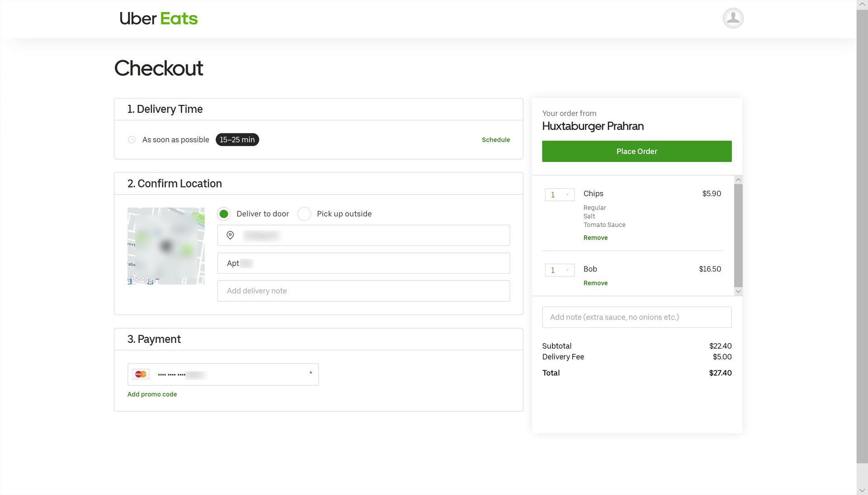Click the Place Order button
This screenshot has height=495, width=868.
pyautogui.click(x=637, y=151)
